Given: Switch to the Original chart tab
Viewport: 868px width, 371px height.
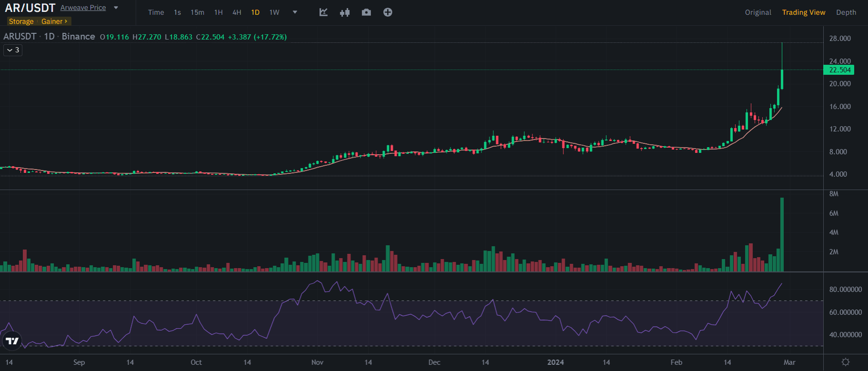Looking at the screenshot, I should tap(758, 12).
